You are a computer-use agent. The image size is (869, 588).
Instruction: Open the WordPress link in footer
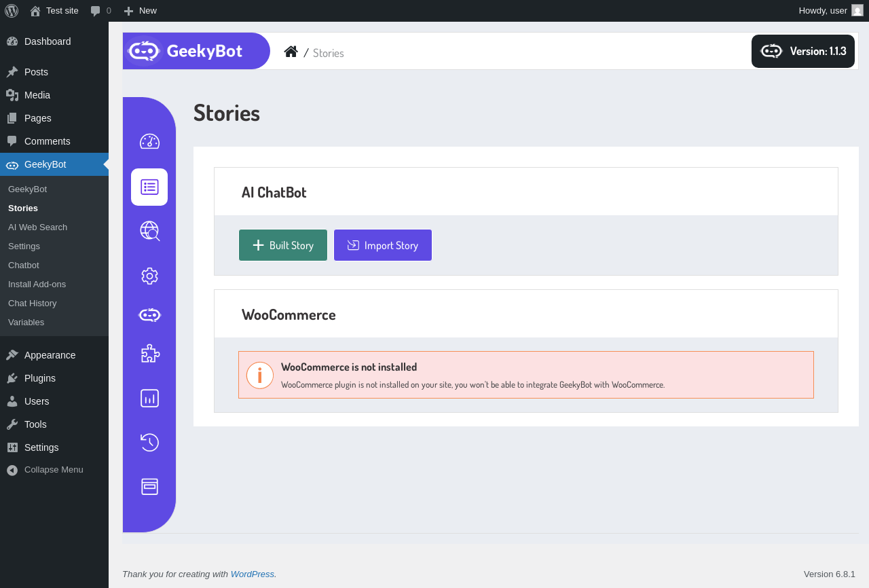click(x=253, y=574)
